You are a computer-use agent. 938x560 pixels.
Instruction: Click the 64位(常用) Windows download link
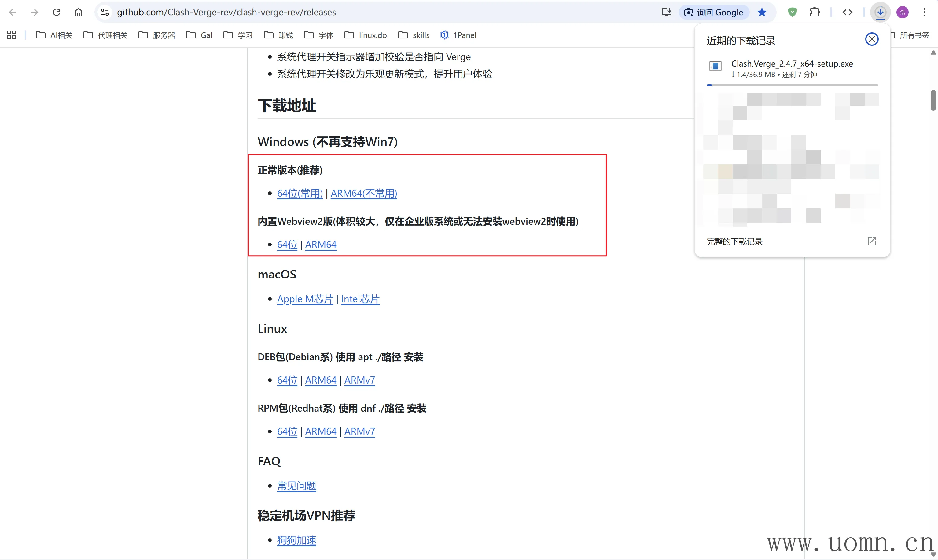(x=300, y=193)
